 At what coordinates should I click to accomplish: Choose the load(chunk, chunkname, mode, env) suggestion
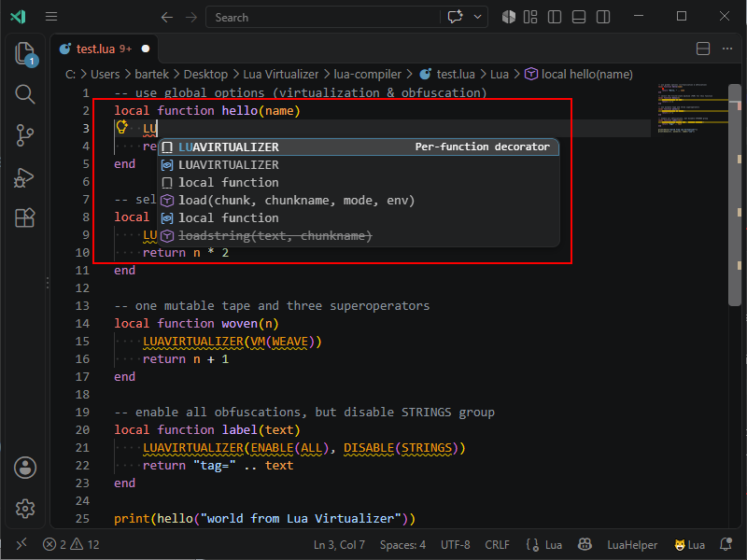click(x=359, y=201)
